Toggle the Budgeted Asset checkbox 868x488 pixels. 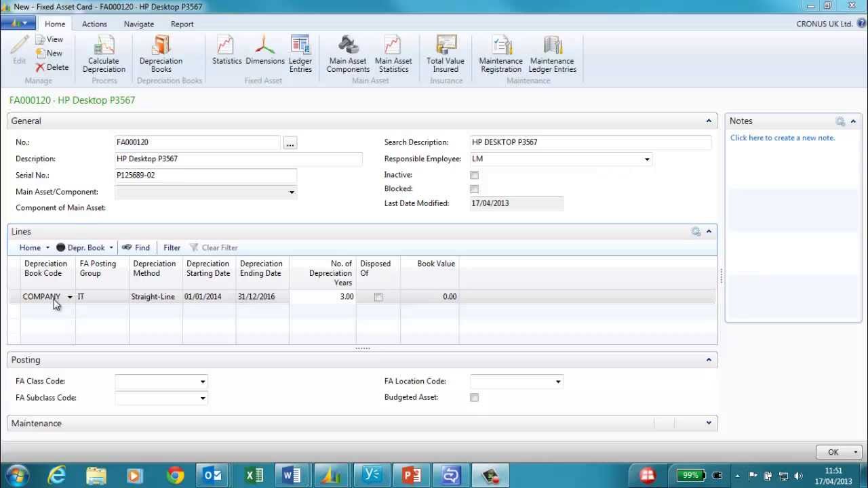click(474, 398)
